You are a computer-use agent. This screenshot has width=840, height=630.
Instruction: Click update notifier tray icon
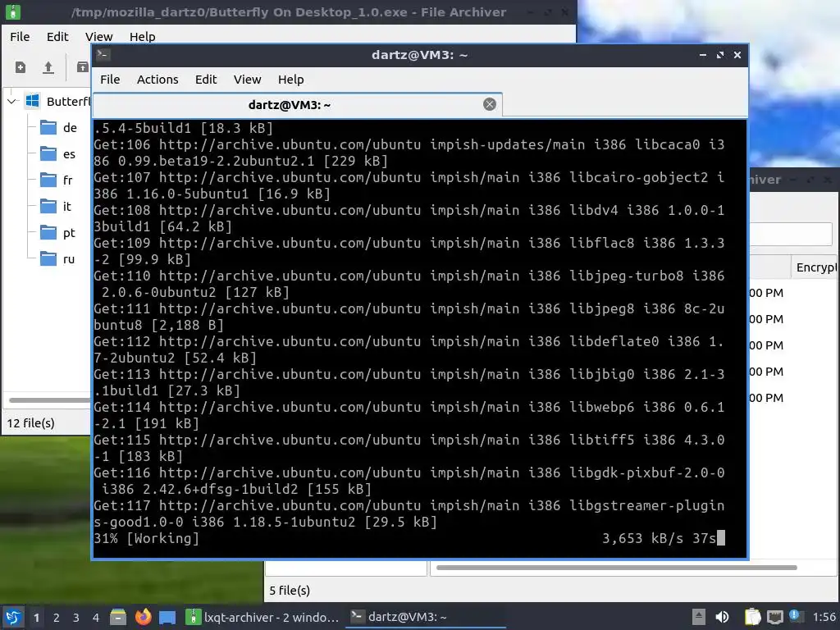point(797,617)
